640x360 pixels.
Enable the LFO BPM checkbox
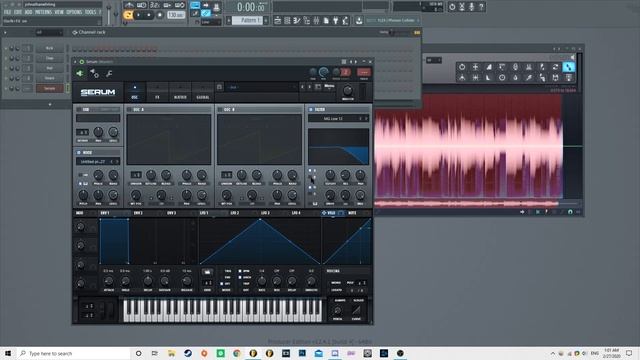(x=240, y=271)
